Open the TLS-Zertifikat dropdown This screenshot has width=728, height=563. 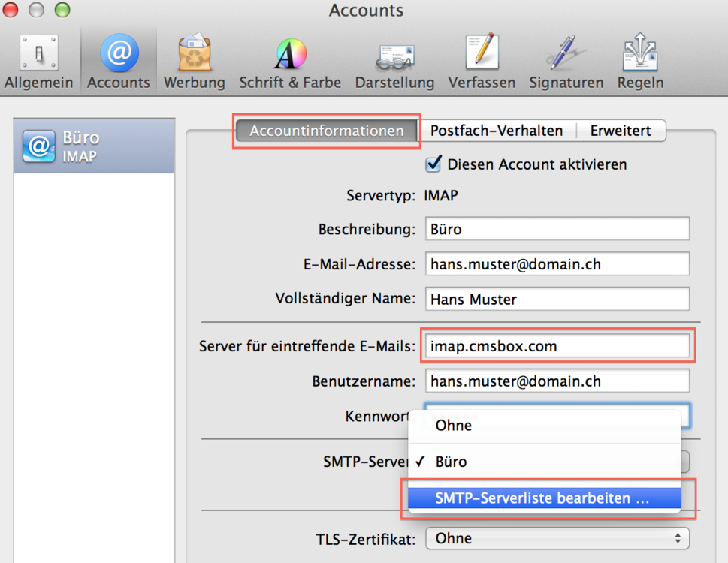click(557, 538)
